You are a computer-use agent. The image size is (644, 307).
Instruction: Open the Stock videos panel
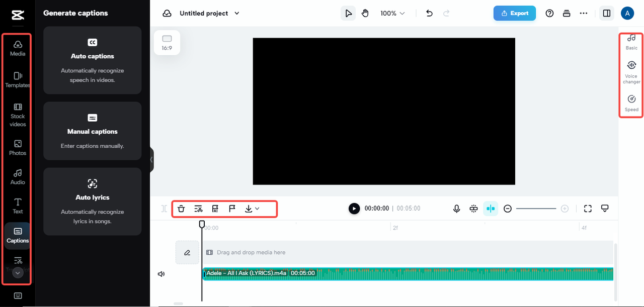pyautogui.click(x=18, y=115)
